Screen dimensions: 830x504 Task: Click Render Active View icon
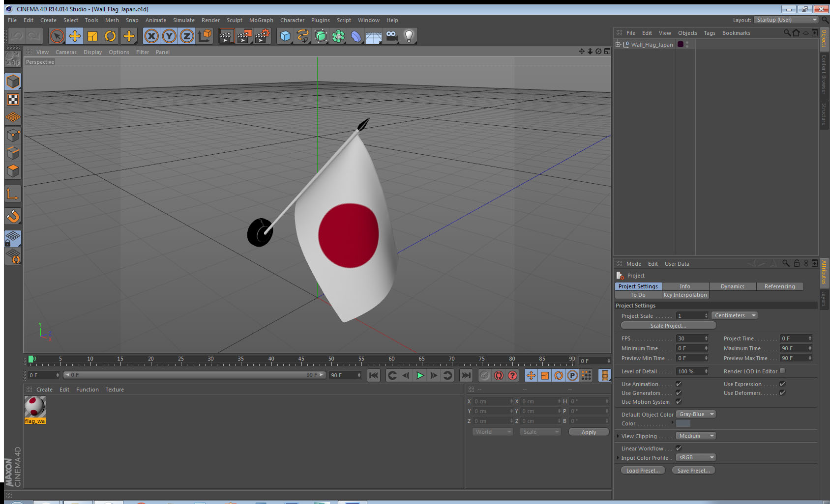tap(226, 36)
